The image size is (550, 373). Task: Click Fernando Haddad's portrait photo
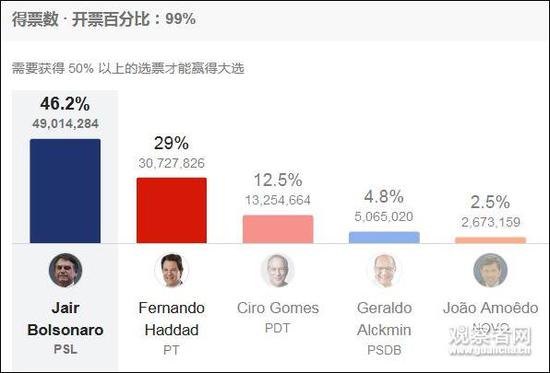(172, 270)
